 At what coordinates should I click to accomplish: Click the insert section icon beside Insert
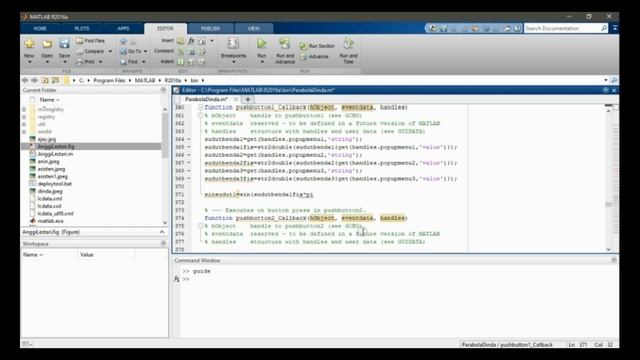tap(180, 41)
